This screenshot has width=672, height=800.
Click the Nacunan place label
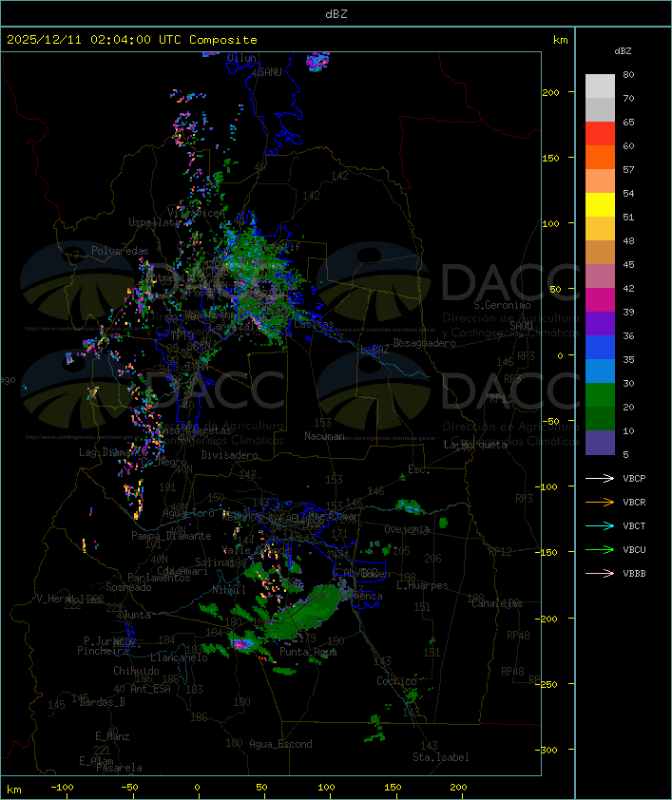pyautogui.click(x=324, y=436)
